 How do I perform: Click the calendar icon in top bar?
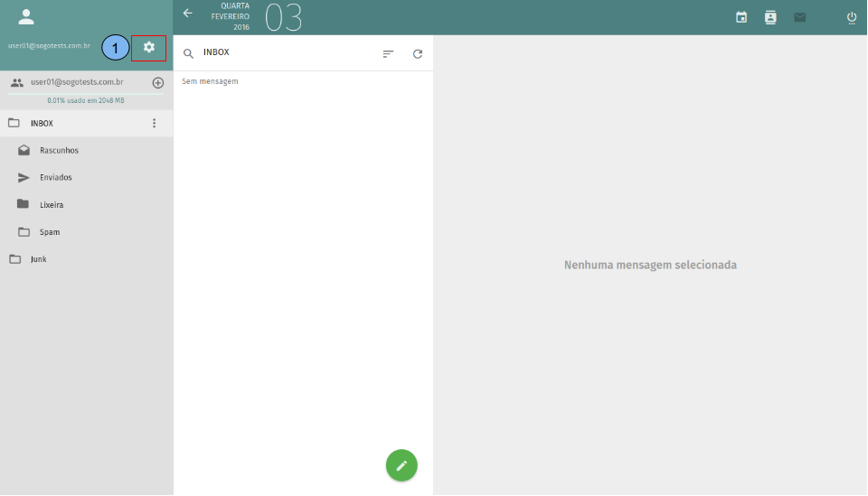pyautogui.click(x=741, y=17)
